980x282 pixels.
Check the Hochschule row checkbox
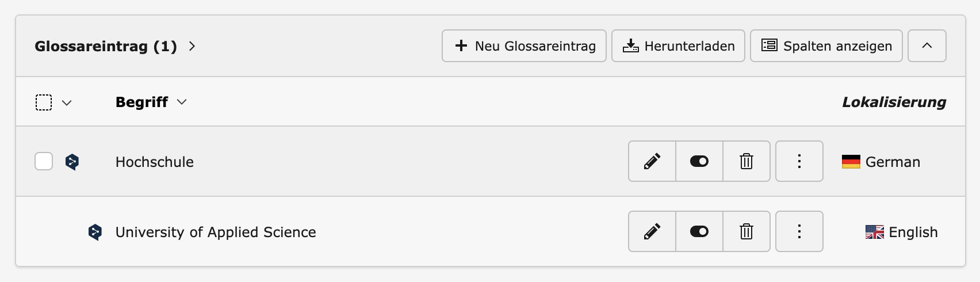point(44,161)
